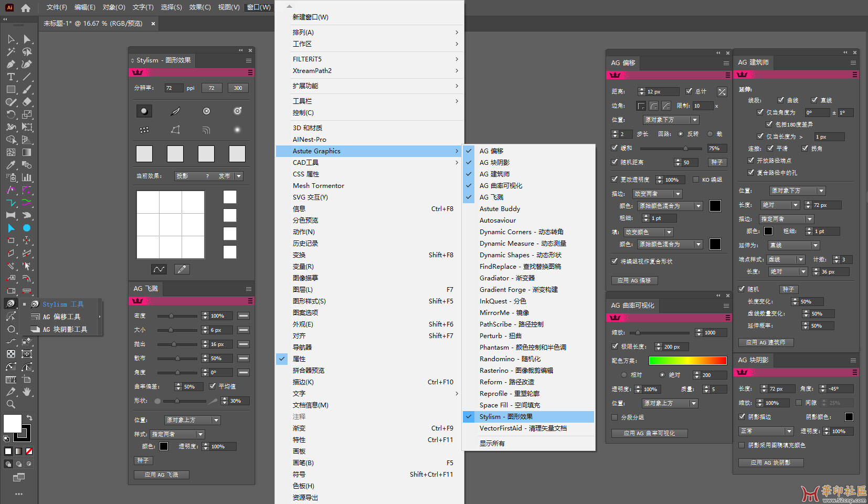This screenshot has height=504, width=868.
Task: Choose Stylism 工具 from the flyout
Action: (x=62, y=304)
